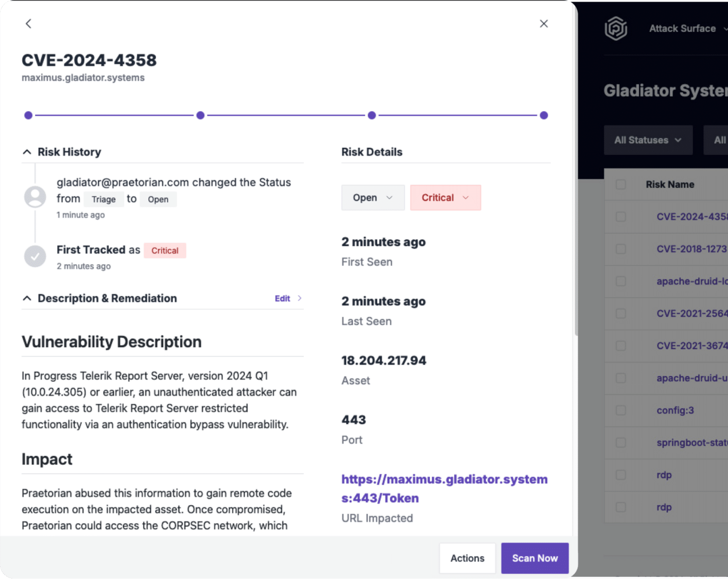Viewport: 728px width, 579px height.
Task: Close the CVE-2024-4358 detail panel
Action: 544,23
